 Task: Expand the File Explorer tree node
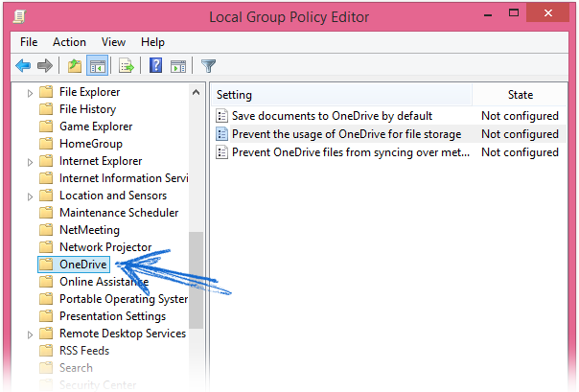tap(30, 93)
